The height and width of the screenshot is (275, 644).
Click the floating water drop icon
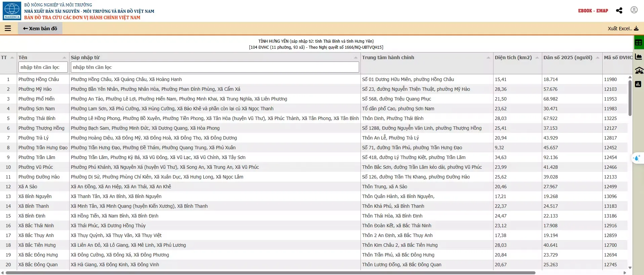pos(637,158)
